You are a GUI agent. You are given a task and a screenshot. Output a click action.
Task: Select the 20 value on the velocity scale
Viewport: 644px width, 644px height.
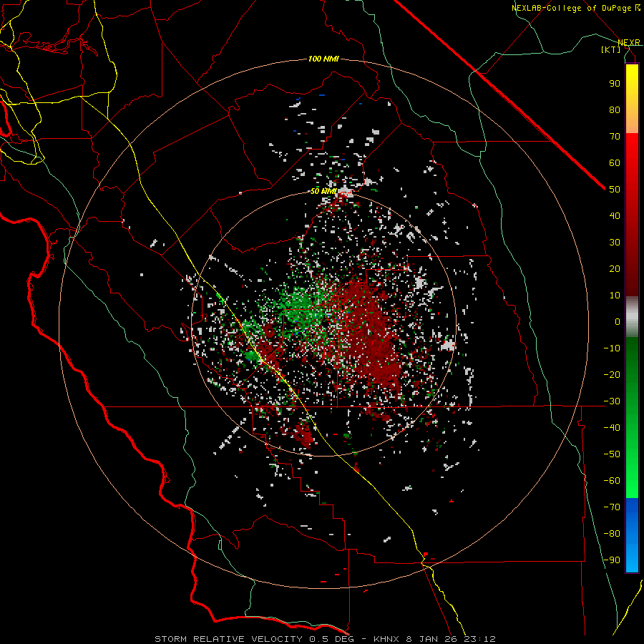tap(615, 269)
